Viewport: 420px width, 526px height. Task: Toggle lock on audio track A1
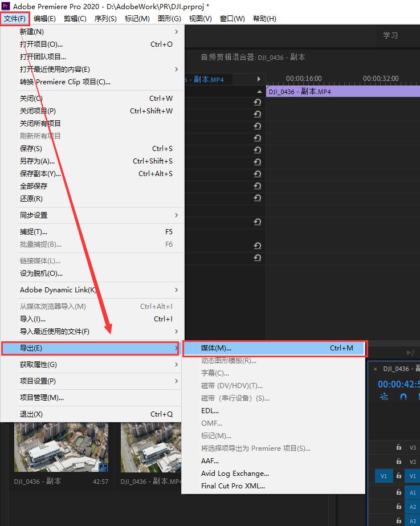tap(398, 492)
